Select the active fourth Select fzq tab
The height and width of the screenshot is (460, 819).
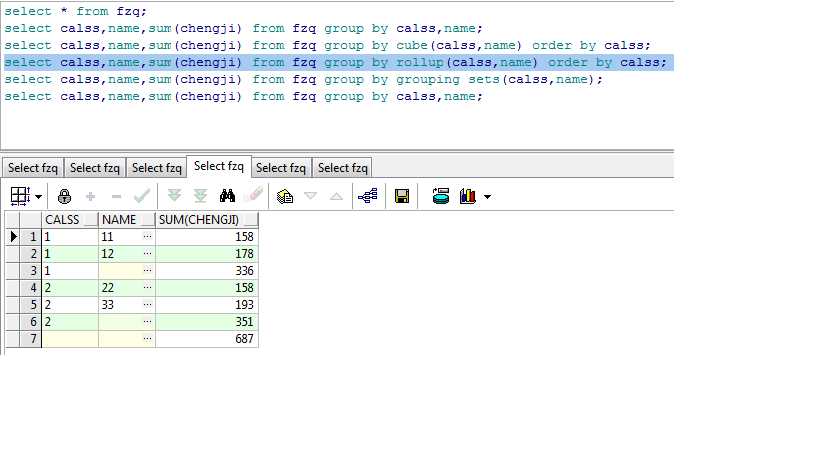pyautogui.click(x=219, y=166)
